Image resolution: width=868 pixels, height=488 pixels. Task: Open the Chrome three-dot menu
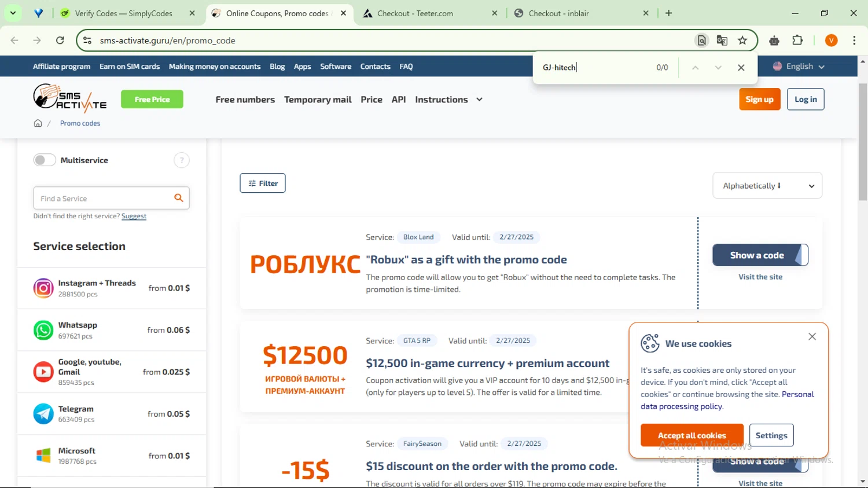point(854,41)
